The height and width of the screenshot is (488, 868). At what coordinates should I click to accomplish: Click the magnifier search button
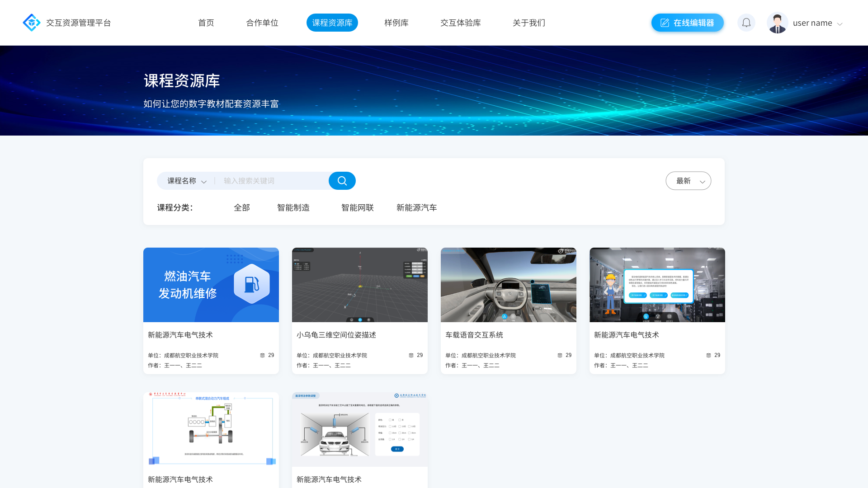pyautogui.click(x=342, y=181)
